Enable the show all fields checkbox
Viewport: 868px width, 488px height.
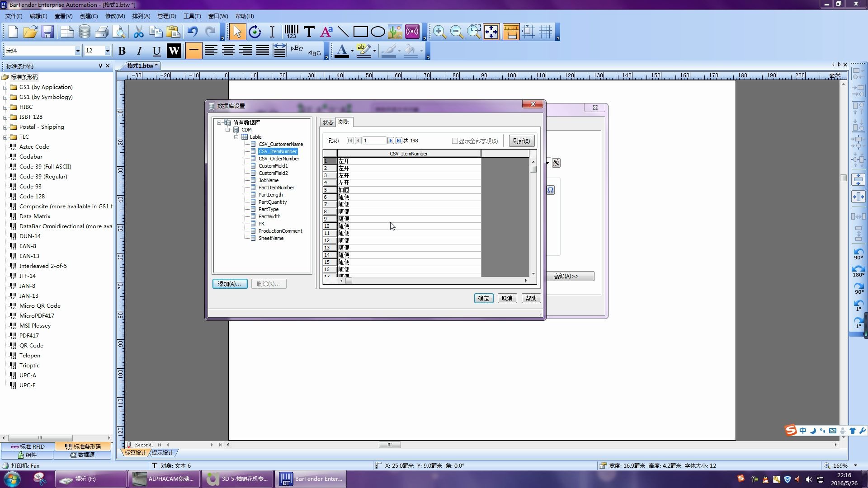point(455,141)
